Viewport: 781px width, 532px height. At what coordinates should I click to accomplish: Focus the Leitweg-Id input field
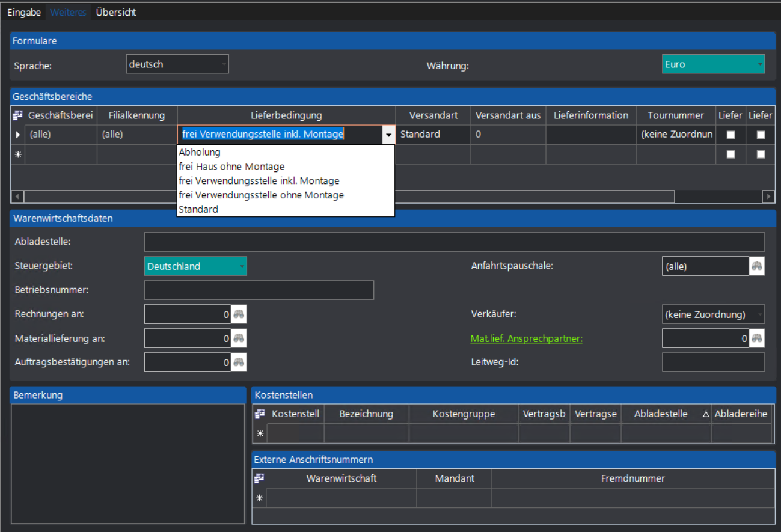[x=714, y=362]
